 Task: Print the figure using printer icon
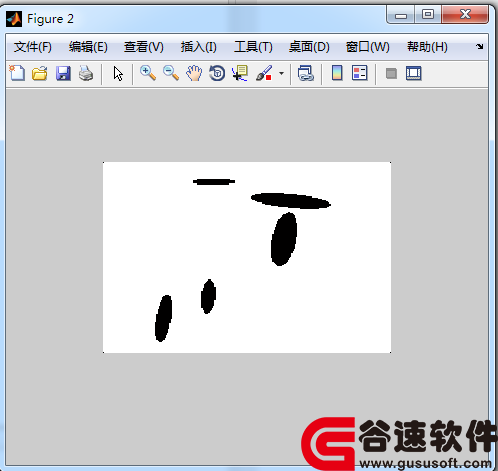pos(86,73)
